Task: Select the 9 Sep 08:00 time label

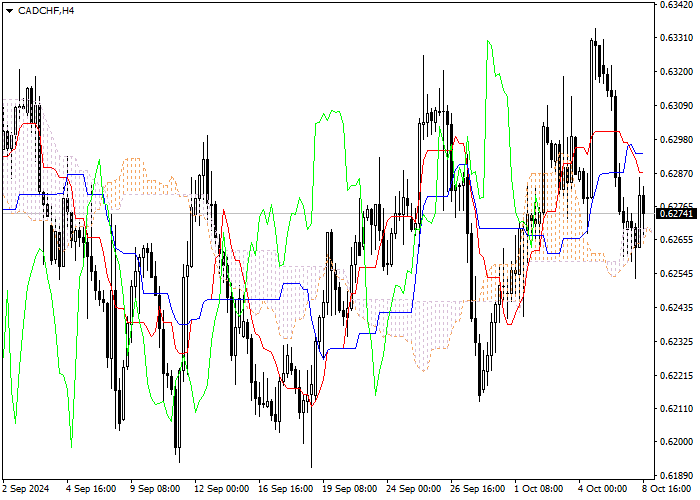Action: click(155, 488)
